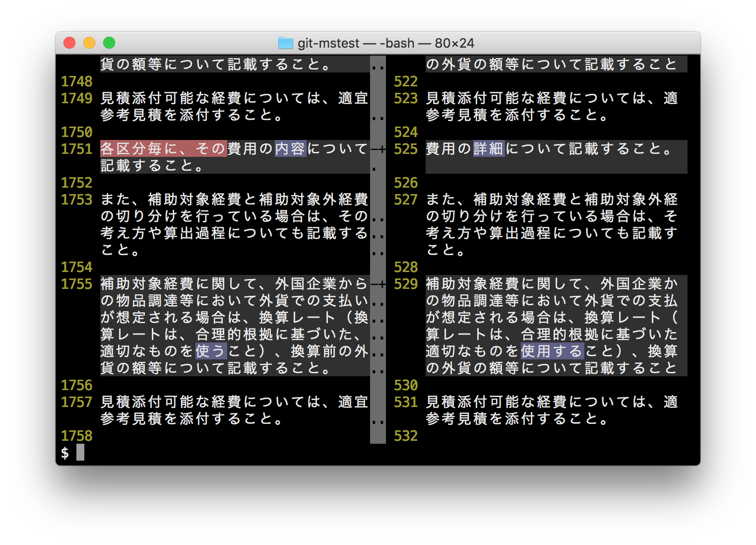Click the blue folder icon in the title bar
Image resolution: width=756 pixels, height=545 pixels.
coord(287,43)
